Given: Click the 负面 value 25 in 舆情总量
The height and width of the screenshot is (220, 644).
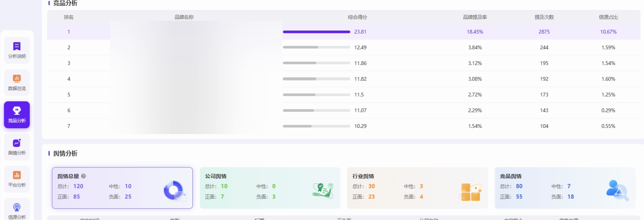Looking at the screenshot, I should (128, 197).
